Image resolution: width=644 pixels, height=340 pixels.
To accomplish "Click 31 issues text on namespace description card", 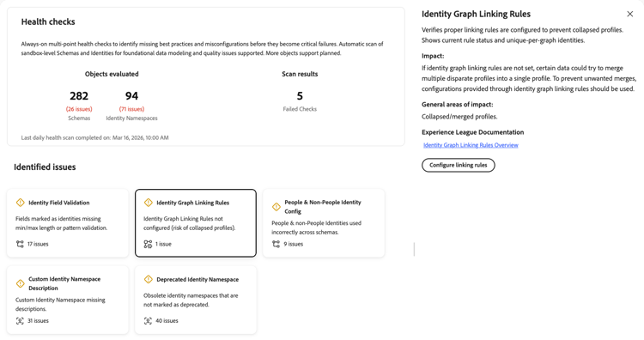I will click(38, 321).
